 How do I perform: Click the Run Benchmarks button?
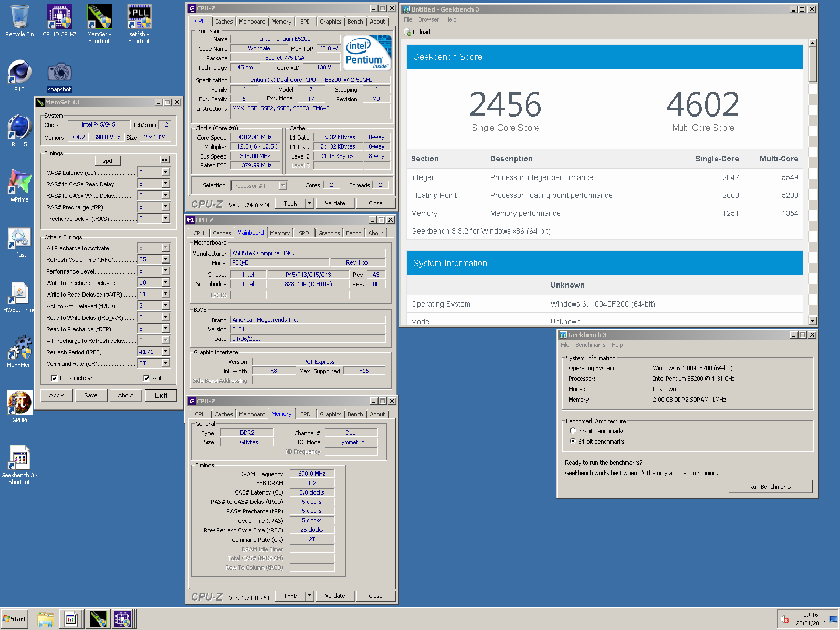click(770, 487)
